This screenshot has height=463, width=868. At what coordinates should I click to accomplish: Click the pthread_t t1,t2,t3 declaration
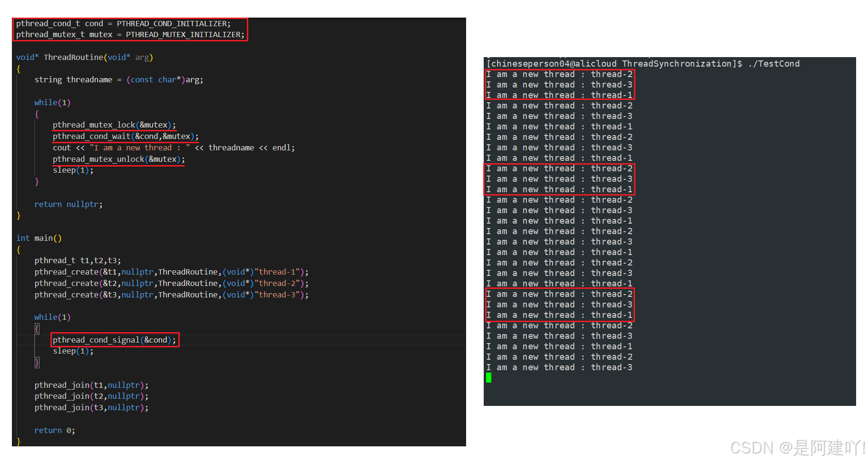coord(78,261)
